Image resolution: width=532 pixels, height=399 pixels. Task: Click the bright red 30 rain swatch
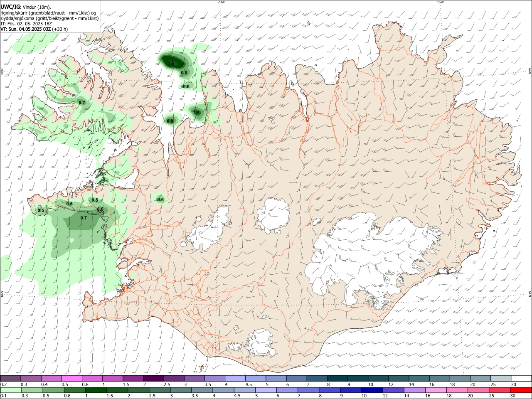521,390
